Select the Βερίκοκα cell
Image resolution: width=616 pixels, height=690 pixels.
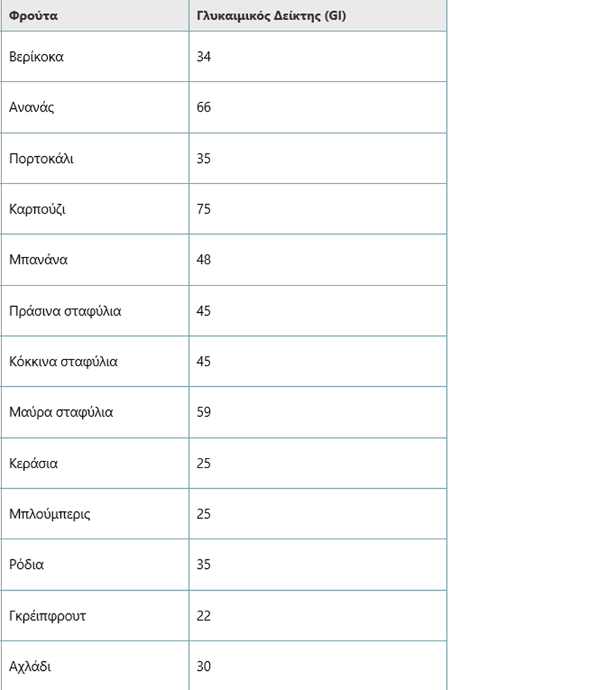pos(94,56)
